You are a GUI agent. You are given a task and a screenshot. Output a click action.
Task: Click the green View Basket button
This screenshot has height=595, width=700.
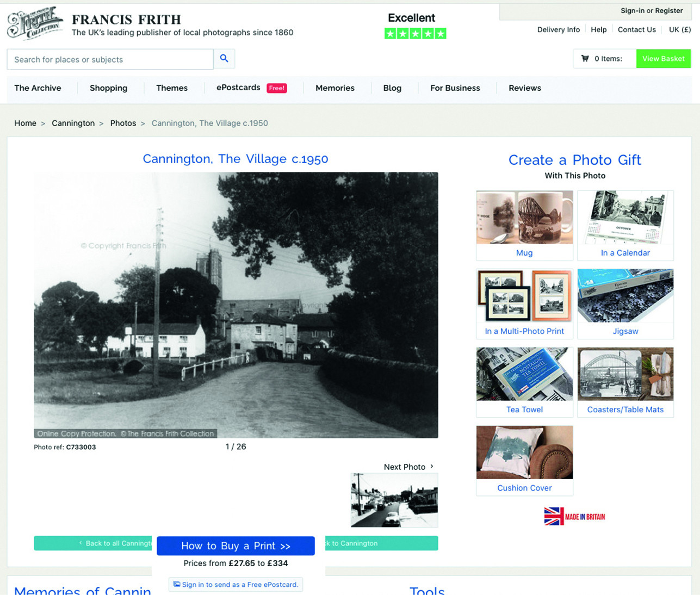pos(664,59)
